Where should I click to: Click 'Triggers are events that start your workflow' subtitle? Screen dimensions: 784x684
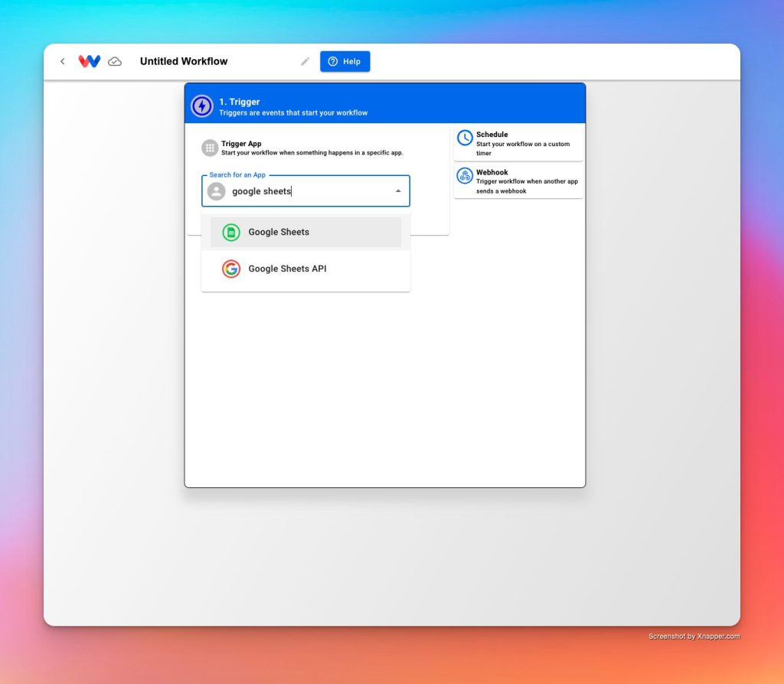pos(293,113)
